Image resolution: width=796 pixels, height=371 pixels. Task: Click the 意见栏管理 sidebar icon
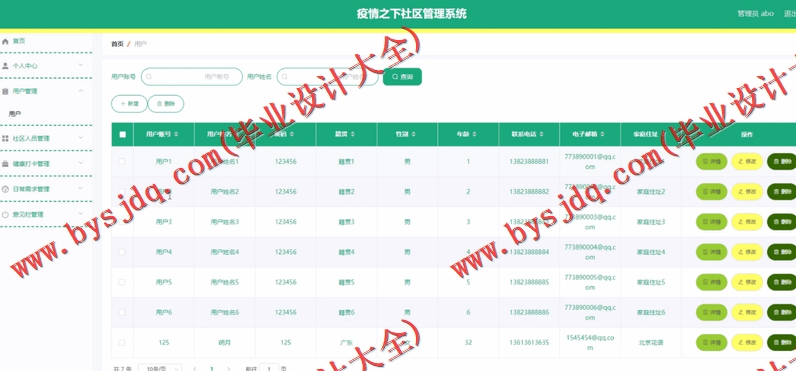[6, 215]
